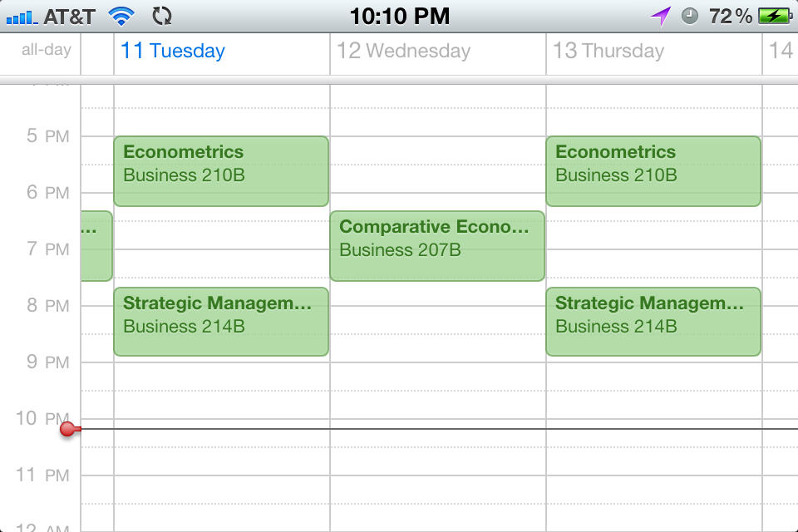Tap the charging battery icon

[775, 17]
